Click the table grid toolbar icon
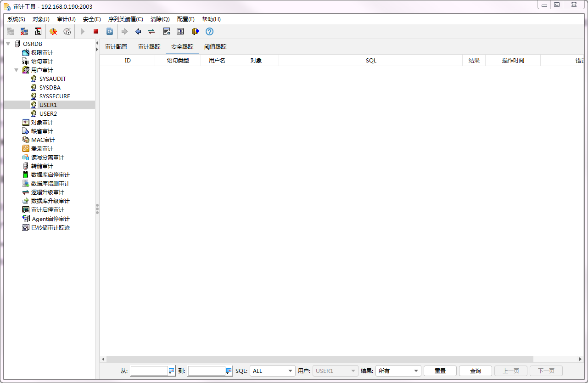 tap(180, 32)
